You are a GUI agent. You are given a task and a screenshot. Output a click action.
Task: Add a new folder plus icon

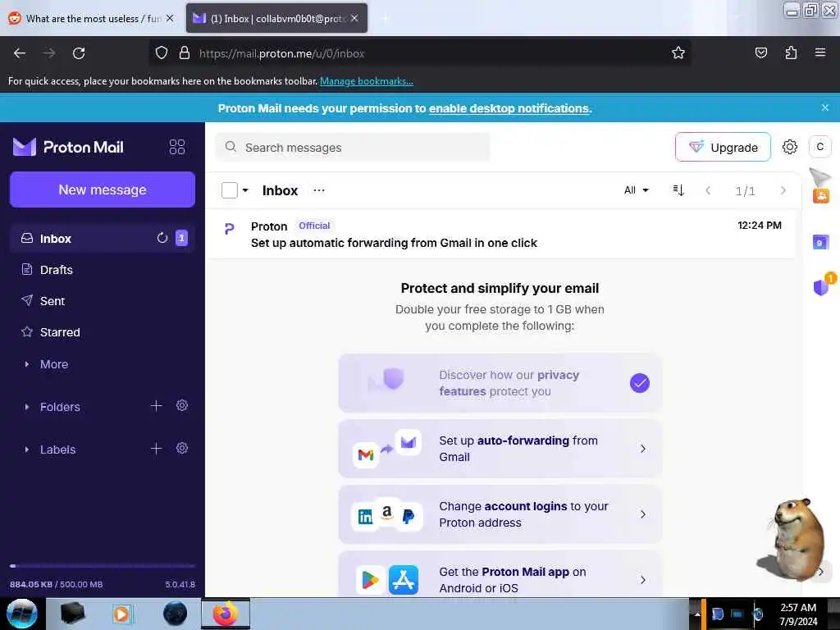(156, 406)
